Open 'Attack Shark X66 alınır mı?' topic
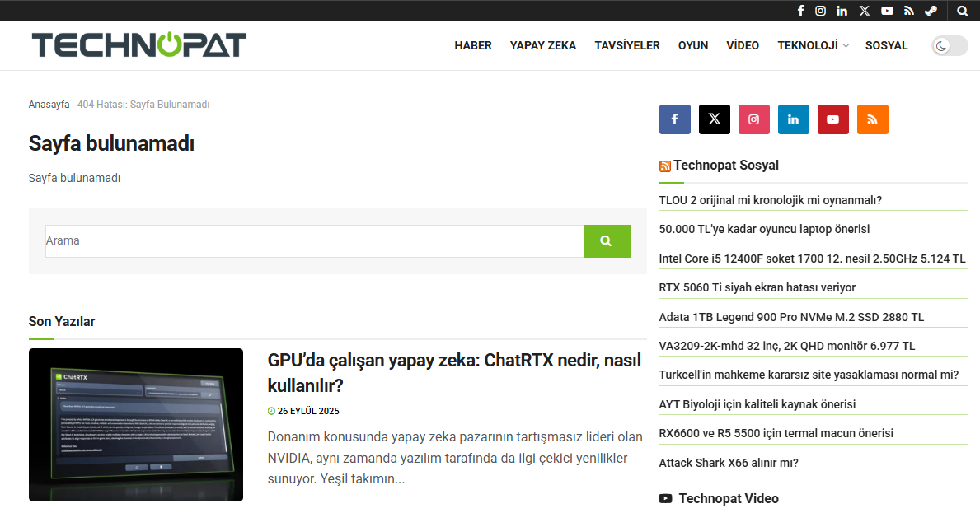Image resolution: width=980 pixels, height=513 pixels. coord(729,463)
